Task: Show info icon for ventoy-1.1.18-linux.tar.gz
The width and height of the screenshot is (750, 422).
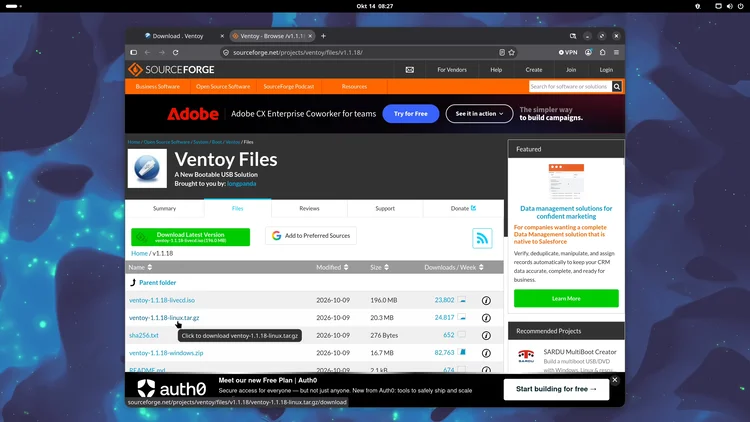Action: 486,318
